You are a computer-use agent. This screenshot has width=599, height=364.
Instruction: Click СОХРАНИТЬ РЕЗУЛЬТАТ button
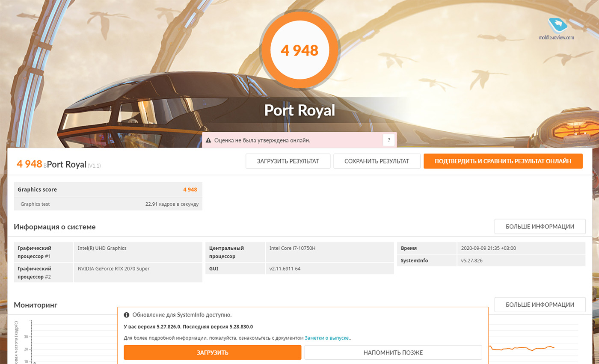(x=377, y=161)
